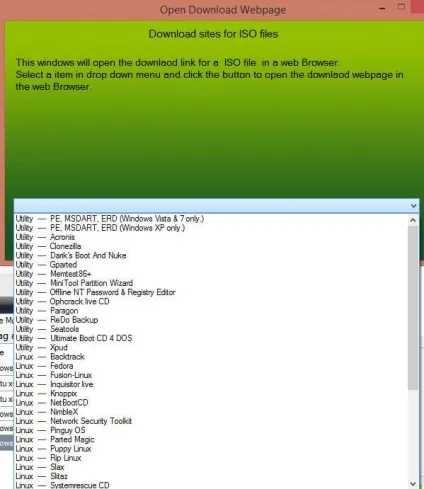The height and width of the screenshot is (489, 424).
Task: Select Linux — NetBootCD item
Action: point(211,402)
